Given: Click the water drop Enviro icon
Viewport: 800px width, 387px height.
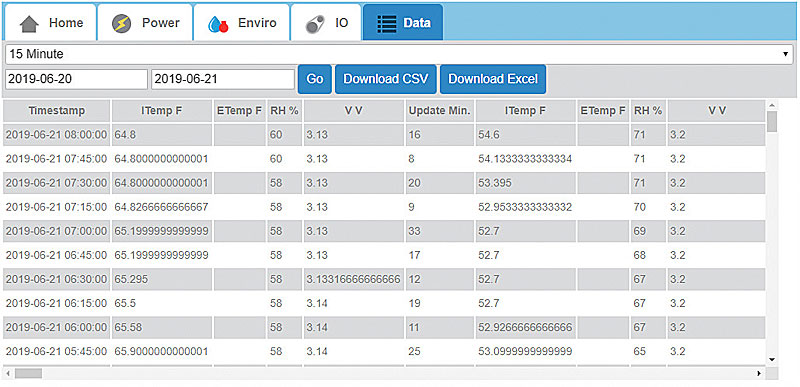Looking at the screenshot, I should pos(218,24).
